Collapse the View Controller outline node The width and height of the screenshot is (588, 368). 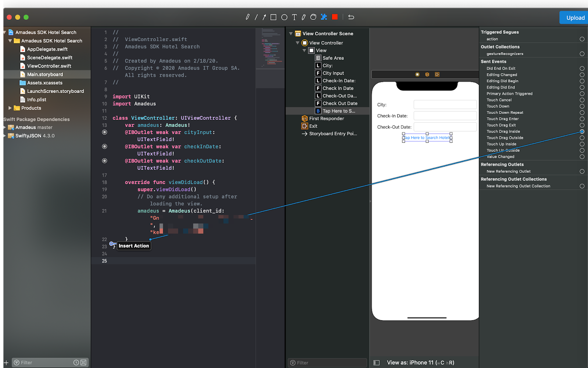point(298,43)
